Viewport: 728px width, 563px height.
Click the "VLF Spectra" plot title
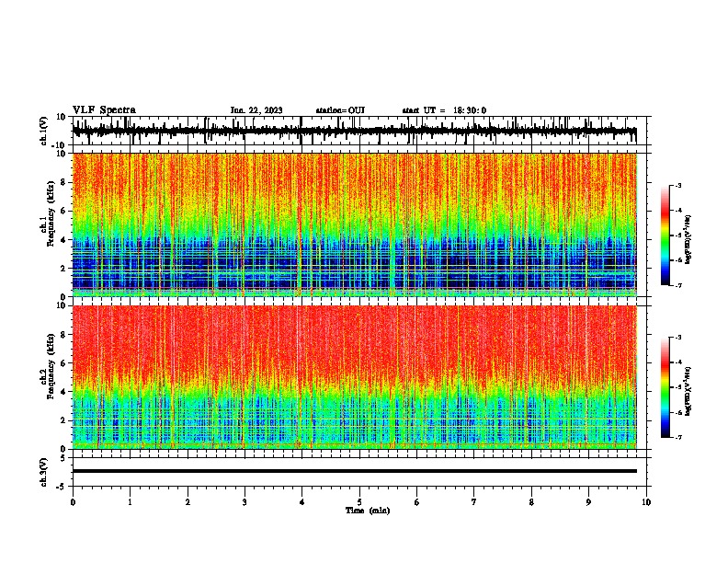104,110
